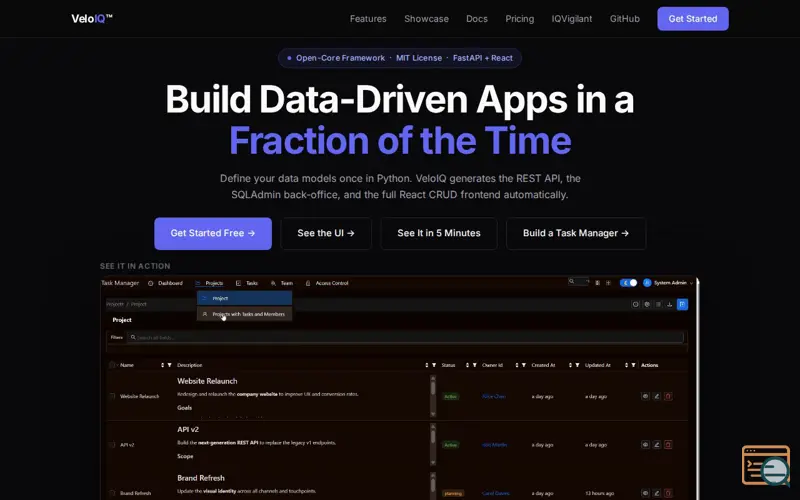Sort the Status column with its sort arrows
Image resolution: width=800 pixels, height=500 pixels.
pyautogui.click(x=467, y=365)
